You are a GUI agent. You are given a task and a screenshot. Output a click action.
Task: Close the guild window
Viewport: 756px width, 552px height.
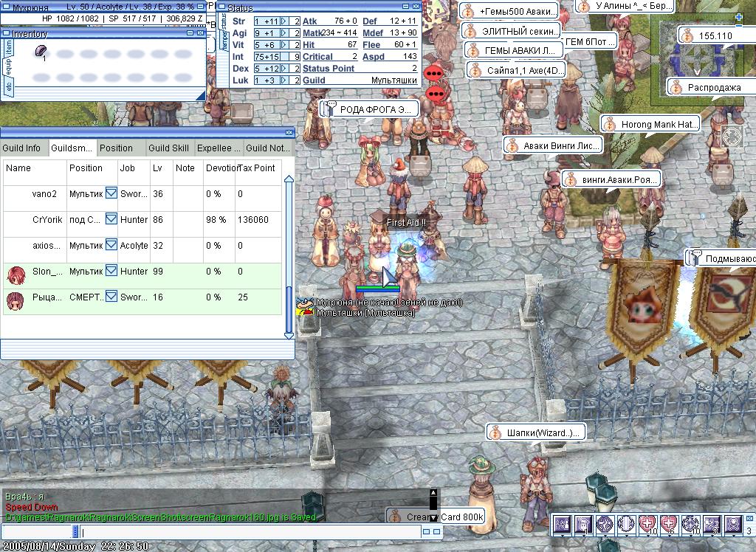point(289,132)
